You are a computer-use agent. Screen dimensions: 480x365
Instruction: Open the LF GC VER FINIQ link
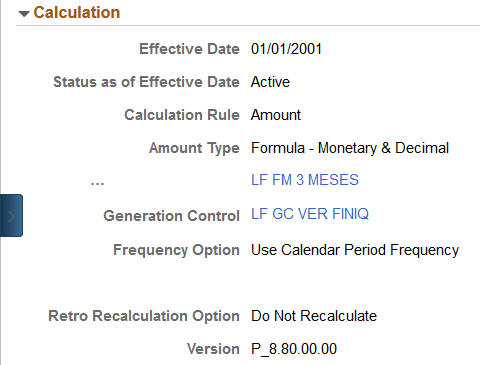pyautogui.click(x=310, y=214)
